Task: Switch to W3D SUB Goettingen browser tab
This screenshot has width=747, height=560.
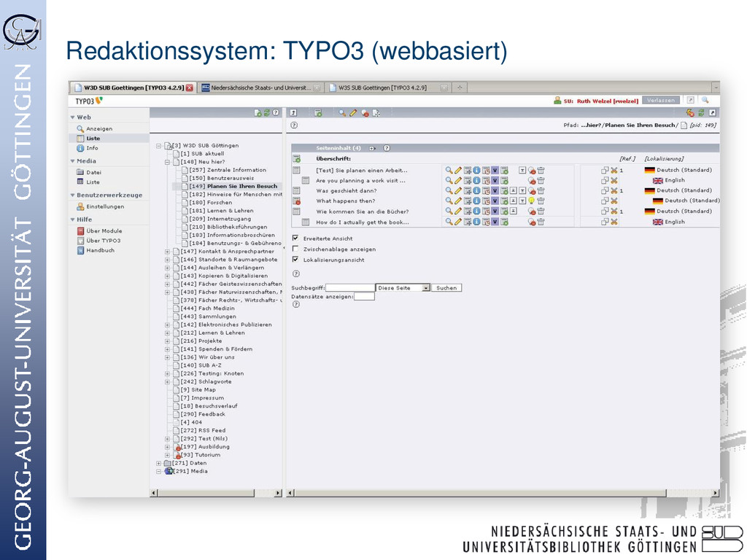Action: (133, 87)
